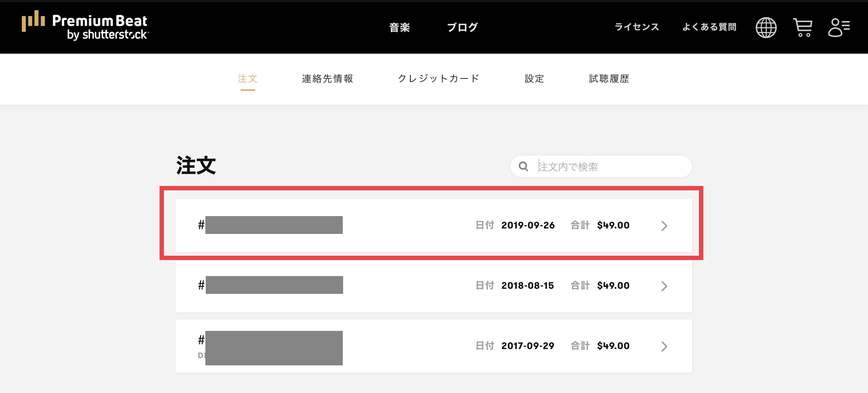
Task: Open the ブログ menu item
Action: click(462, 27)
